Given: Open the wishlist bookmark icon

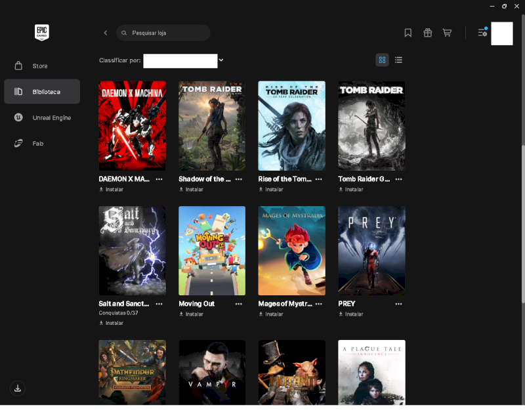Looking at the screenshot, I should tap(408, 33).
